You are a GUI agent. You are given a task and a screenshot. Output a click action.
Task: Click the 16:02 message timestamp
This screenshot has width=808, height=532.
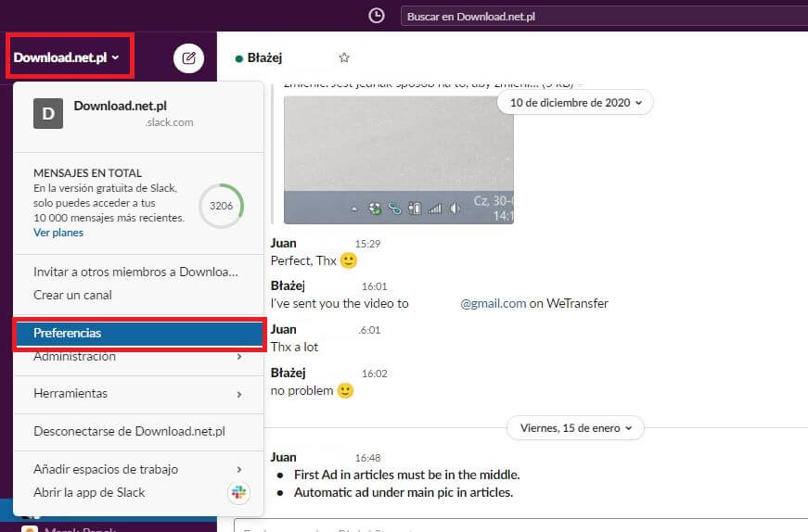coord(374,374)
